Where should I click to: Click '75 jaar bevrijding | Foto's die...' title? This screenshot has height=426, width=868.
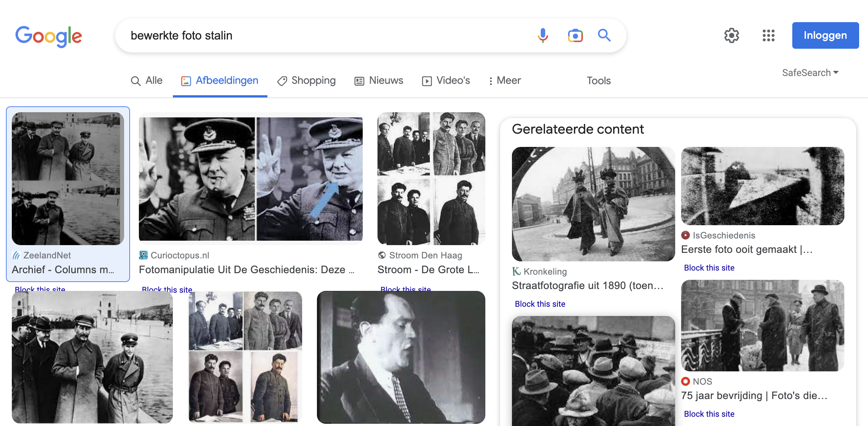[754, 396]
